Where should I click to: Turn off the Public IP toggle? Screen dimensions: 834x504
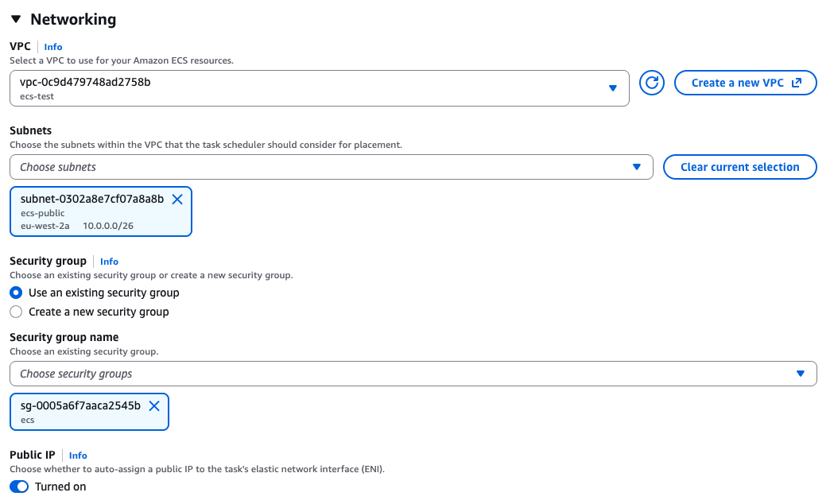tap(18, 486)
